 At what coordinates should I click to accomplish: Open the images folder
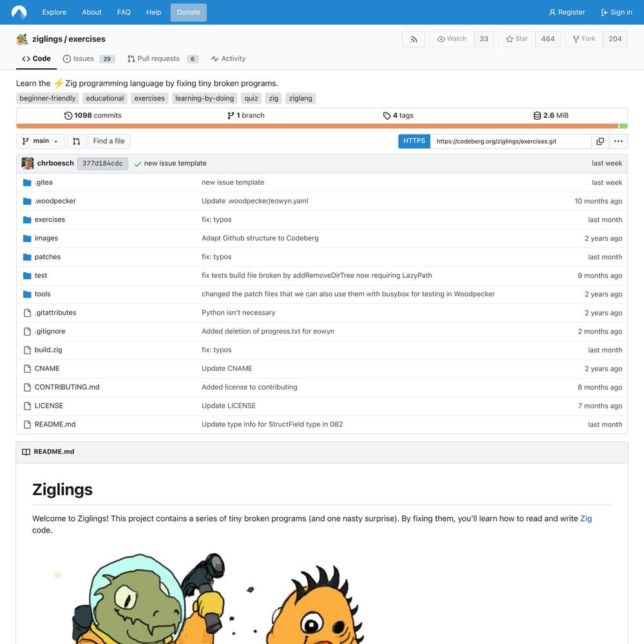[46, 238]
